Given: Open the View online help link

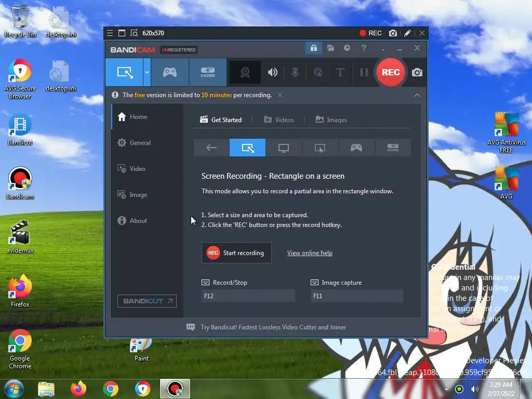Looking at the screenshot, I should coord(310,253).
